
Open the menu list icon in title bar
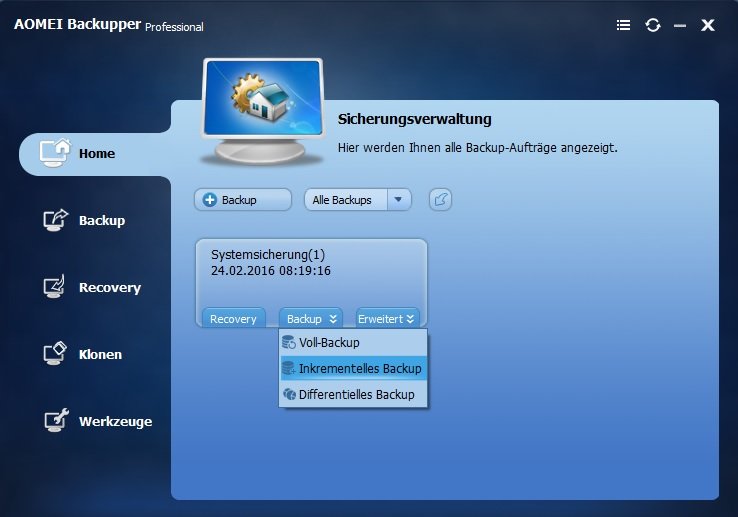point(624,25)
